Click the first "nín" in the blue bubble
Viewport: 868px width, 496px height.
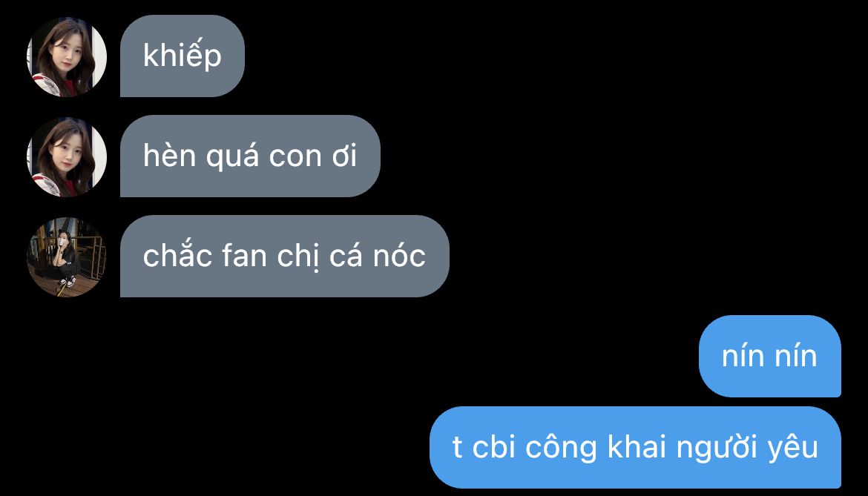point(743,356)
